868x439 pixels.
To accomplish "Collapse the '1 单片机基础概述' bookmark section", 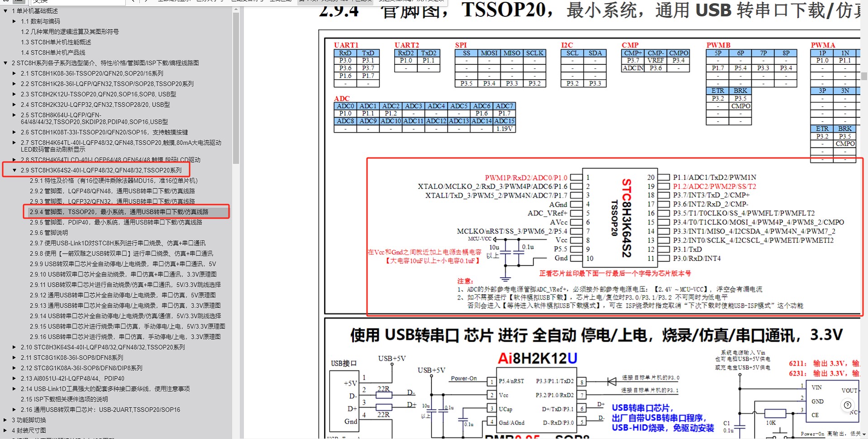I will pos(5,11).
